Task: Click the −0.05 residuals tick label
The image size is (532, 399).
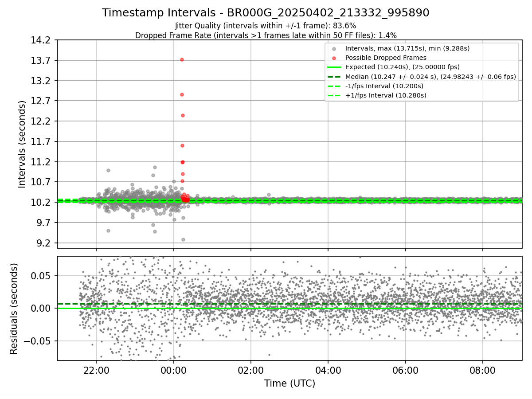Action: click(x=37, y=341)
